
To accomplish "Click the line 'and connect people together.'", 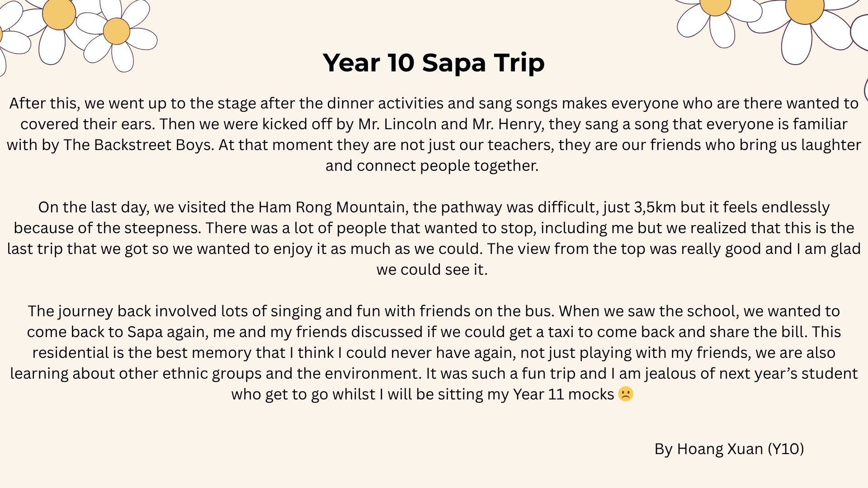I will pos(432,166).
